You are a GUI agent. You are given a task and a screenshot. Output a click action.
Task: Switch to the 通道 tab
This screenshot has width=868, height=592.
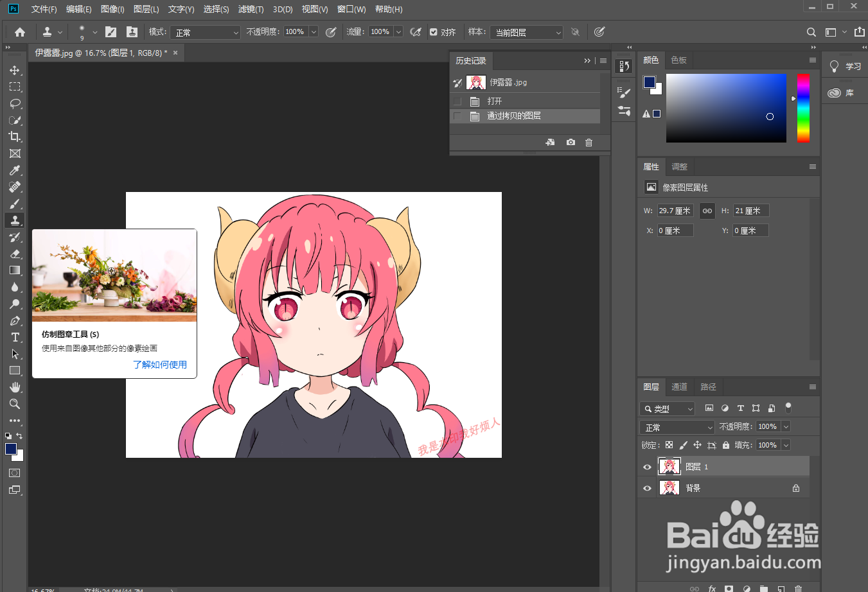coord(679,387)
